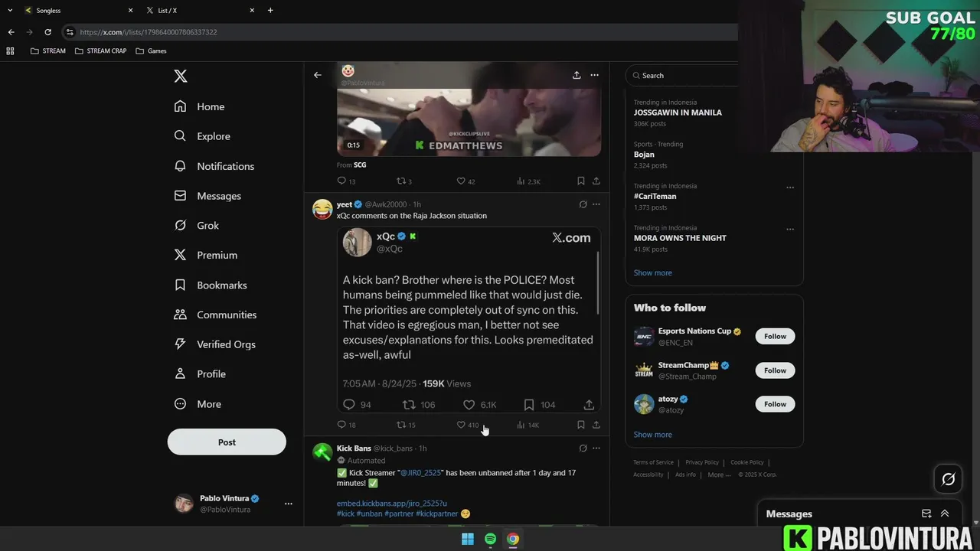980x551 pixels.
Task: Open Grok action on Kick Bans post
Action: 583,448
